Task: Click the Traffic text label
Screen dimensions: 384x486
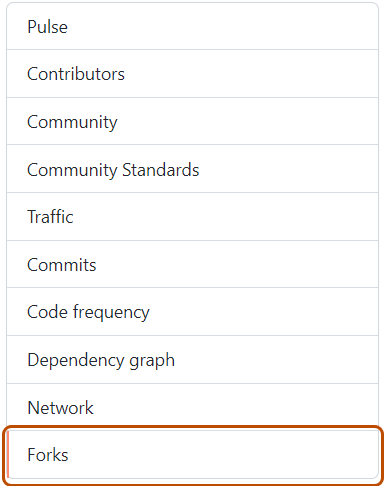Action: point(50,217)
